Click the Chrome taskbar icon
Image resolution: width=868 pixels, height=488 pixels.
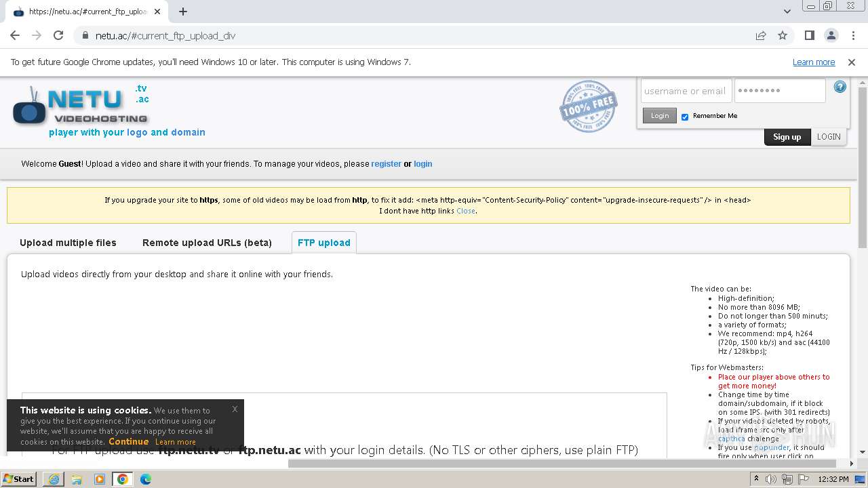pos(123,479)
